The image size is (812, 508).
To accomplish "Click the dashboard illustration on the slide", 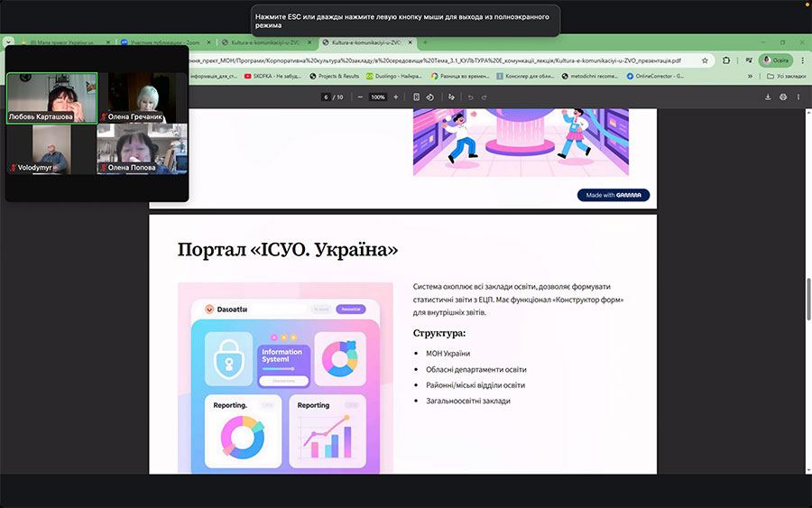I will [x=285, y=378].
